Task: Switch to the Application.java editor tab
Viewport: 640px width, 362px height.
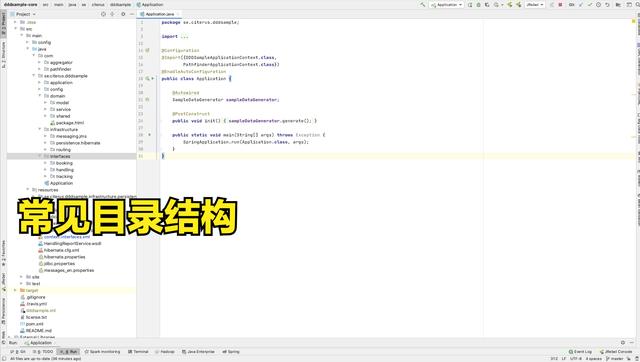Action: 159,14
